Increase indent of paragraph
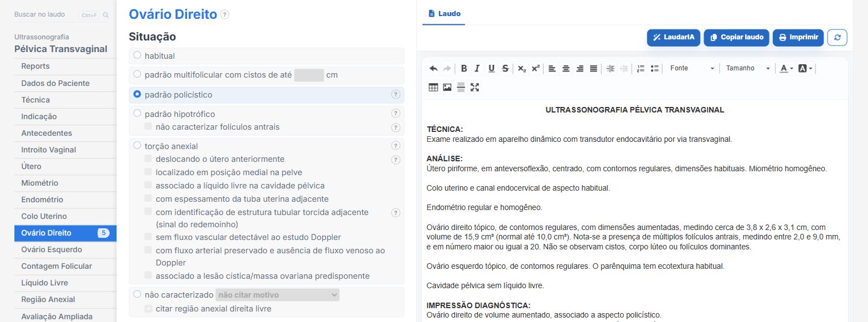Image resolution: width=868 pixels, height=322 pixels. tap(610, 68)
